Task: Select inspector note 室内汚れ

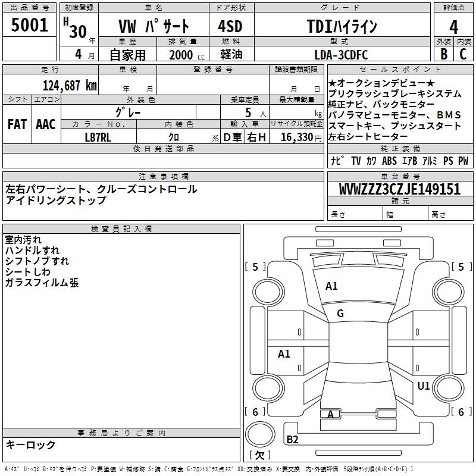Action: pos(23,240)
